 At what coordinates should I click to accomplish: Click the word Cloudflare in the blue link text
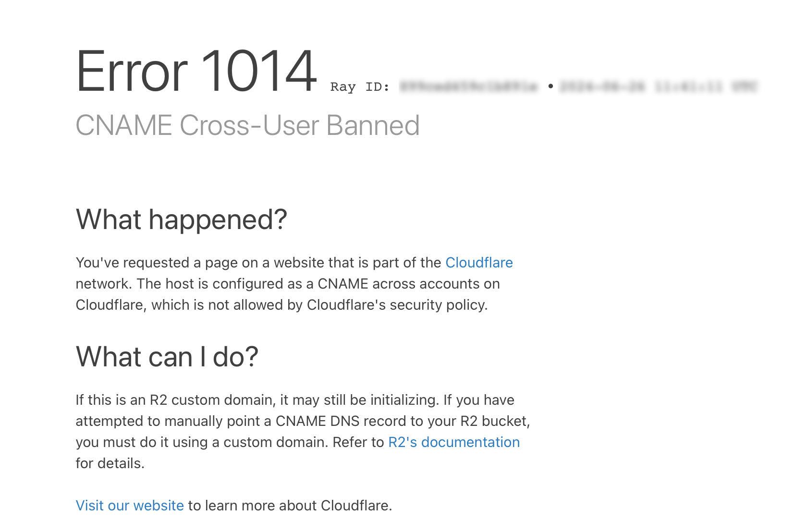coord(479,263)
